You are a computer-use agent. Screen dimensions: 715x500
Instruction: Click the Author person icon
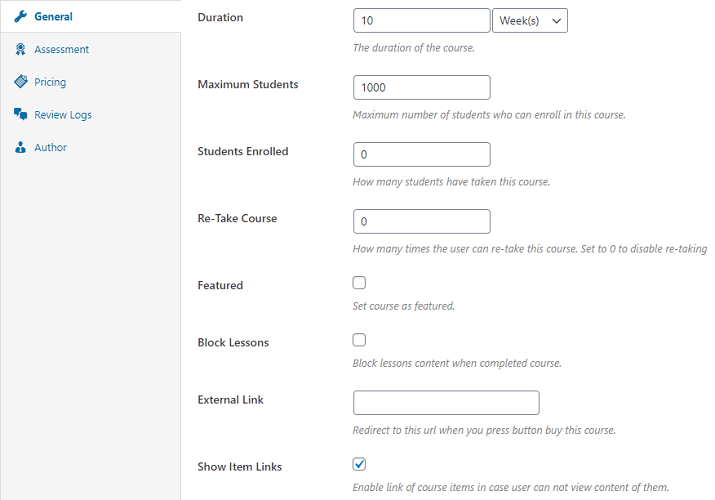coord(20,147)
